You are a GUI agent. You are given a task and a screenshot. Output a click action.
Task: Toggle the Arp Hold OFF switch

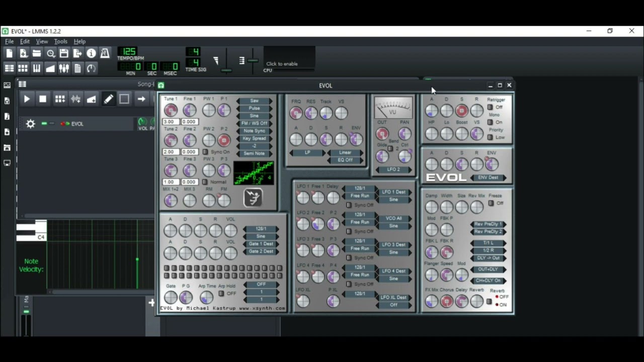pyautogui.click(x=221, y=294)
